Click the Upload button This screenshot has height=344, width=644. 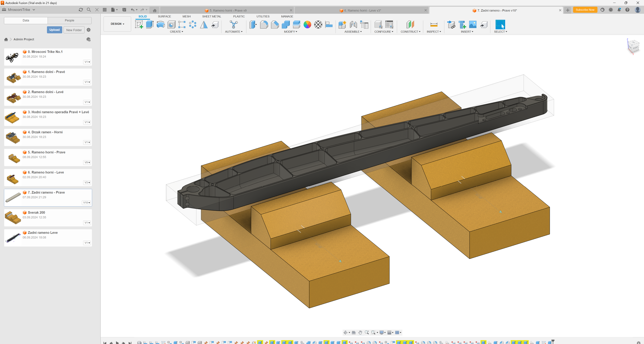pos(54,30)
